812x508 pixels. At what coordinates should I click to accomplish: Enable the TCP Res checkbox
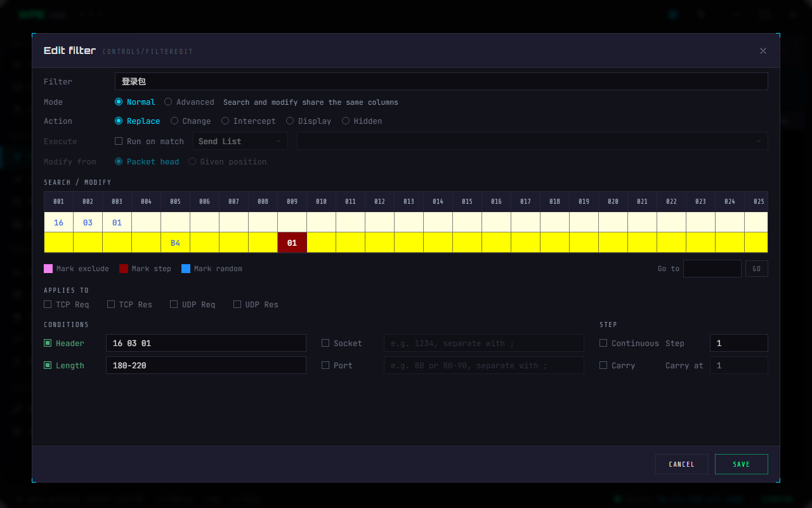click(111, 304)
